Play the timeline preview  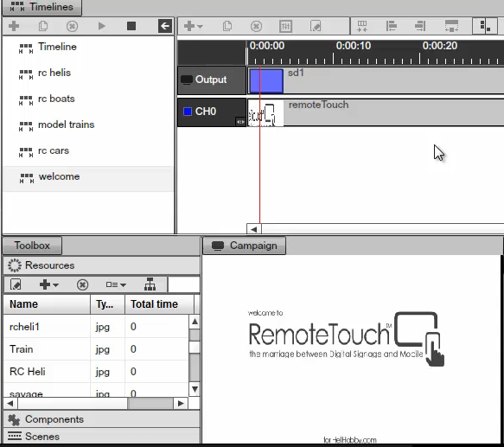point(101,26)
